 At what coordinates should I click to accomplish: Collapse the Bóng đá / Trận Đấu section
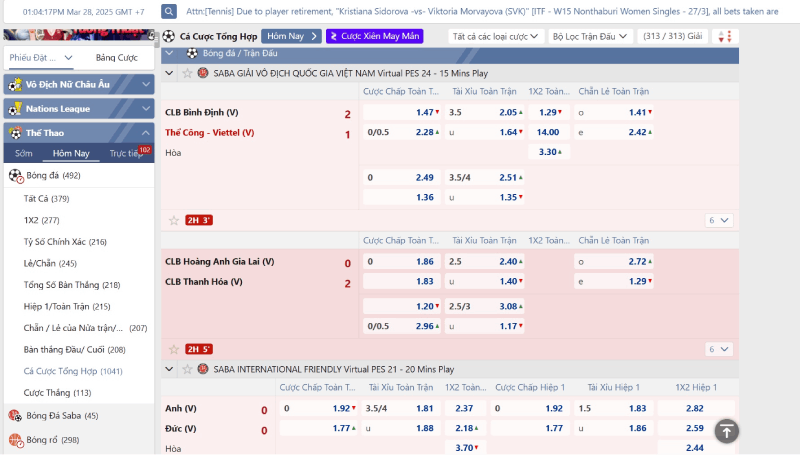169,53
